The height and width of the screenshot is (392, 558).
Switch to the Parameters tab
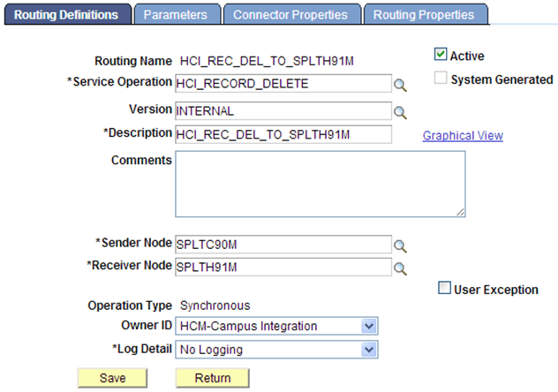175,15
